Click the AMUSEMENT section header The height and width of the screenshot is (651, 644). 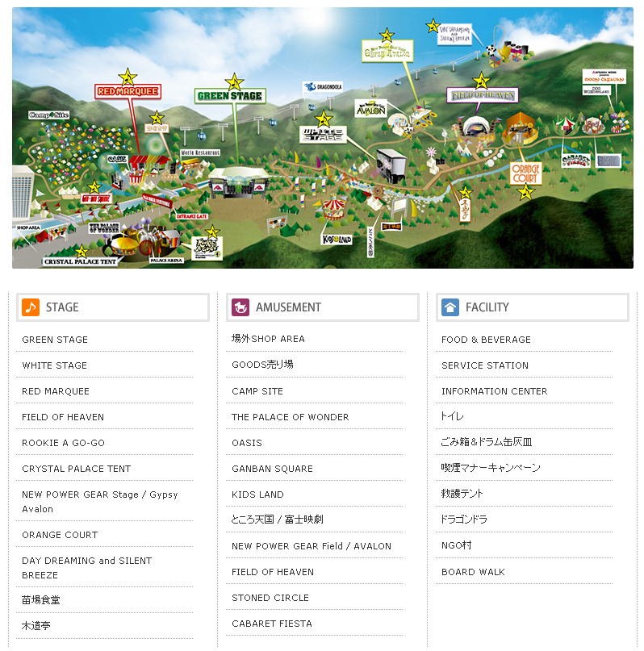point(323,307)
